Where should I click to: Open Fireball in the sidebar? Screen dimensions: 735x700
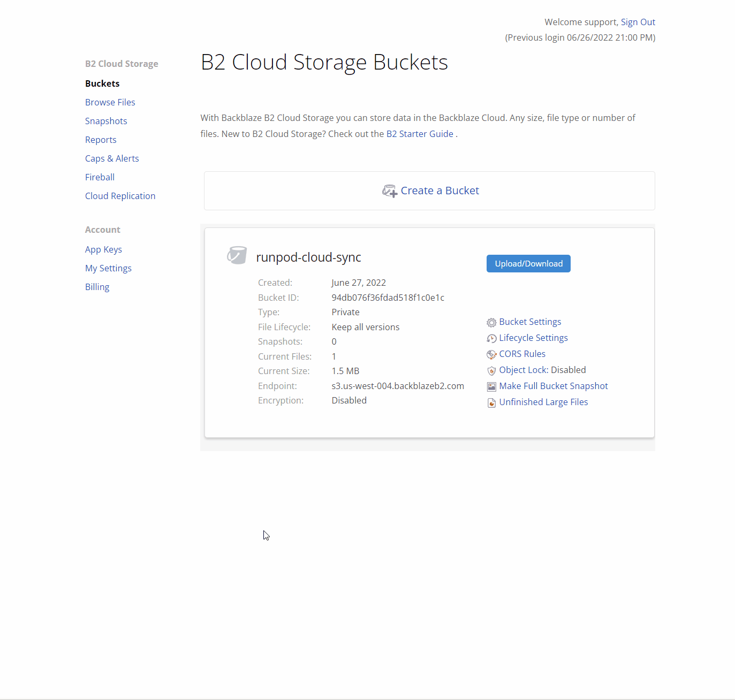[x=100, y=177]
